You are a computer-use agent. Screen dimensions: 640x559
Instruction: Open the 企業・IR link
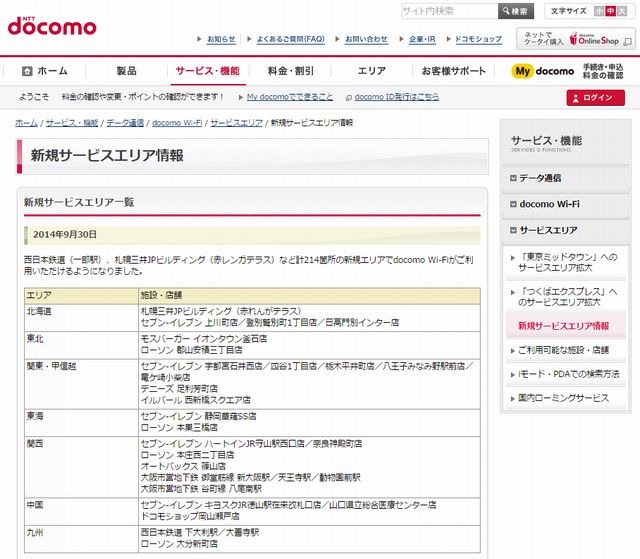(422, 39)
